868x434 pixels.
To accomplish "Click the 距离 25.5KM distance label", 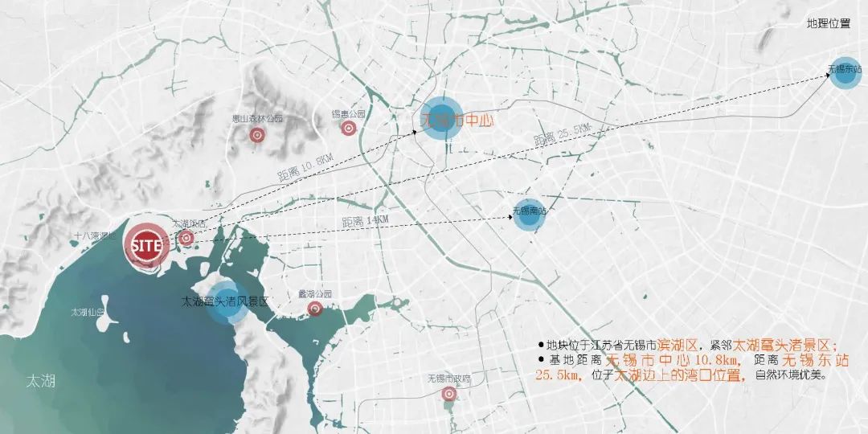I will click(563, 135).
